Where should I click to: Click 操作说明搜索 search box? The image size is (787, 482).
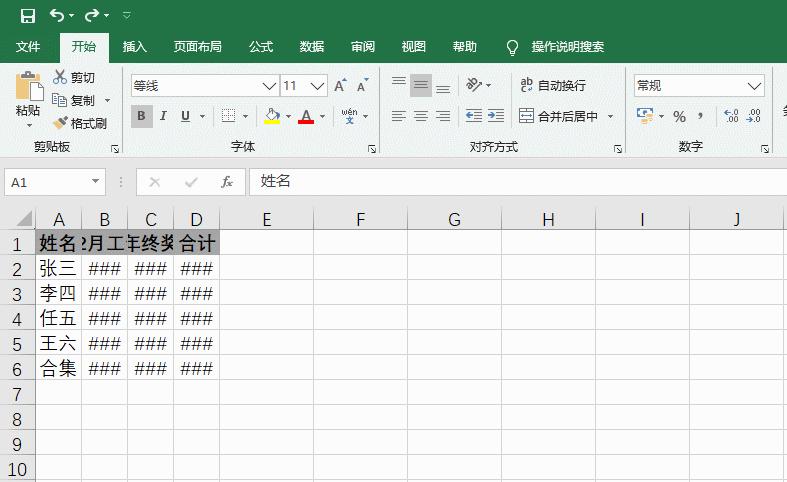[x=568, y=47]
